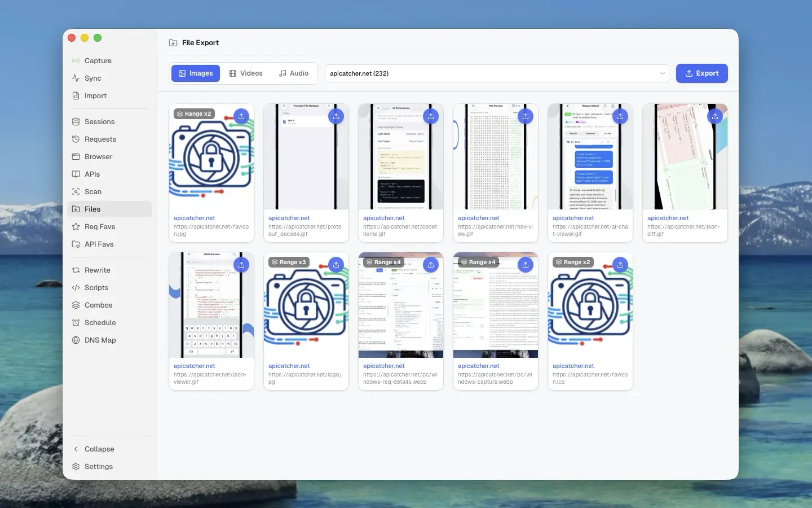Image resolution: width=812 pixels, height=508 pixels.
Task: Collapse the sidebar with Collapse chevron
Action: [76, 449]
